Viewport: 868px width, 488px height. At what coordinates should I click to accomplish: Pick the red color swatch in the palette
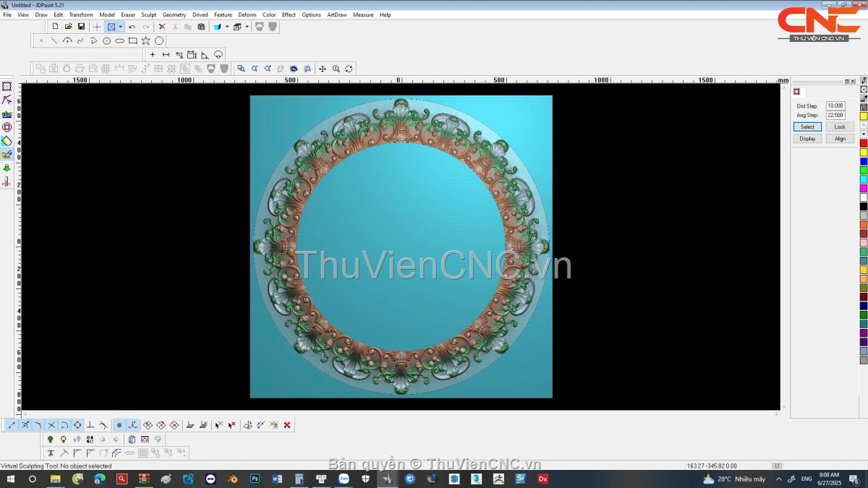coord(864,143)
